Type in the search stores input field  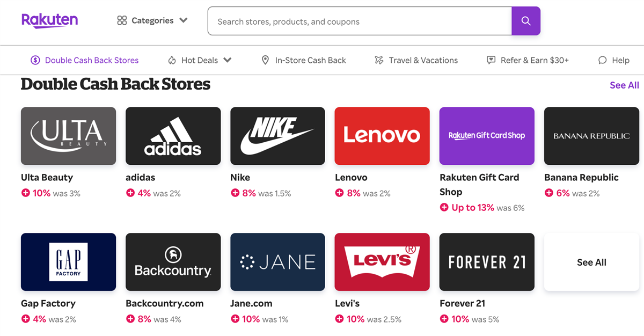360,21
